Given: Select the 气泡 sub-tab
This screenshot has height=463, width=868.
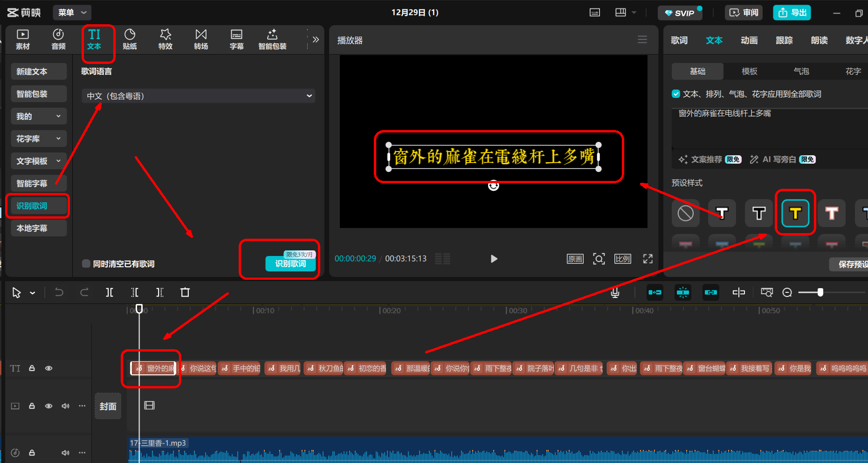Looking at the screenshot, I should (801, 71).
